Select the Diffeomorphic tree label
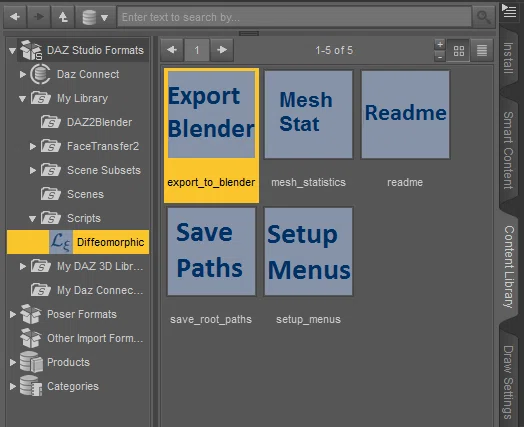Viewport: 524px width, 427px height. click(111, 242)
